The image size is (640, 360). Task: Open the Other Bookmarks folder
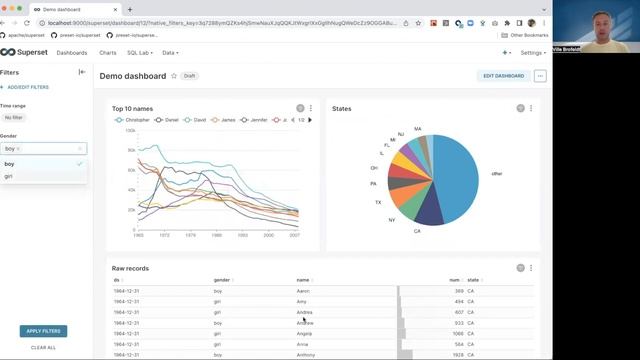pos(524,36)
